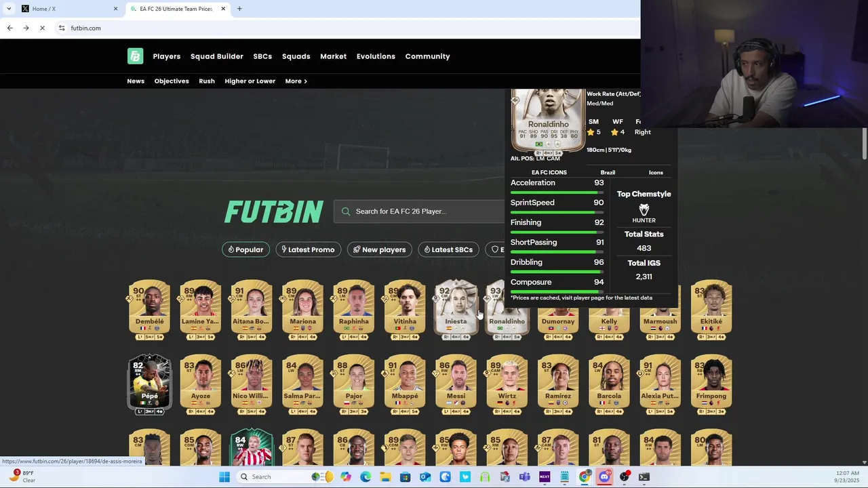
Task: Open the Nico Williams 86 card
Action: [x=252, y=384]
